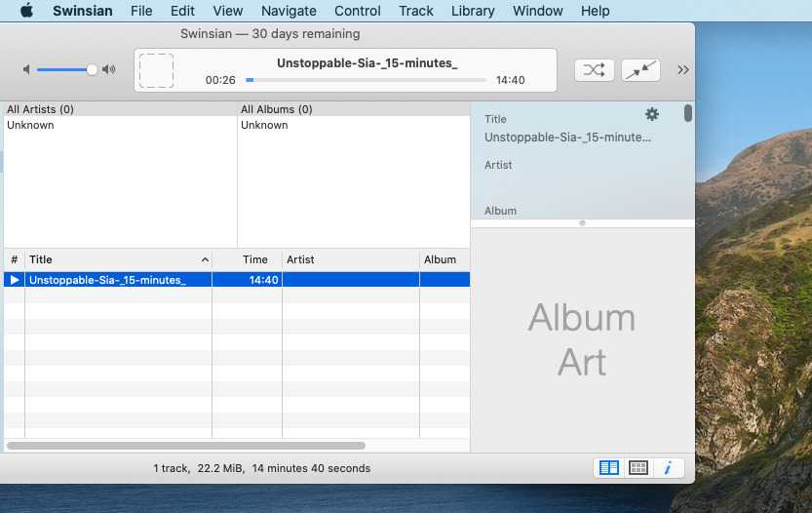Screen dimensions: 812x513
Task: Seek along the playback progress bar
Action: 366,80
